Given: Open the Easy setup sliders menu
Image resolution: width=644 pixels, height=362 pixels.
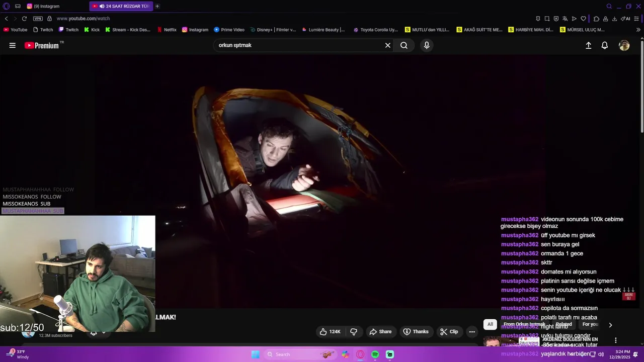Looking at the screenshot, I should [x=636, y=19].
